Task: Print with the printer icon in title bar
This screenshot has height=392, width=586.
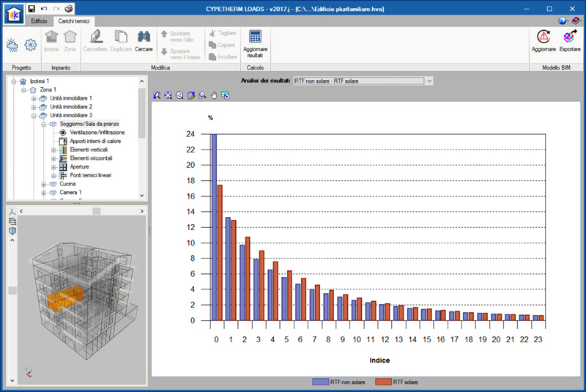Action: (68, 9)
